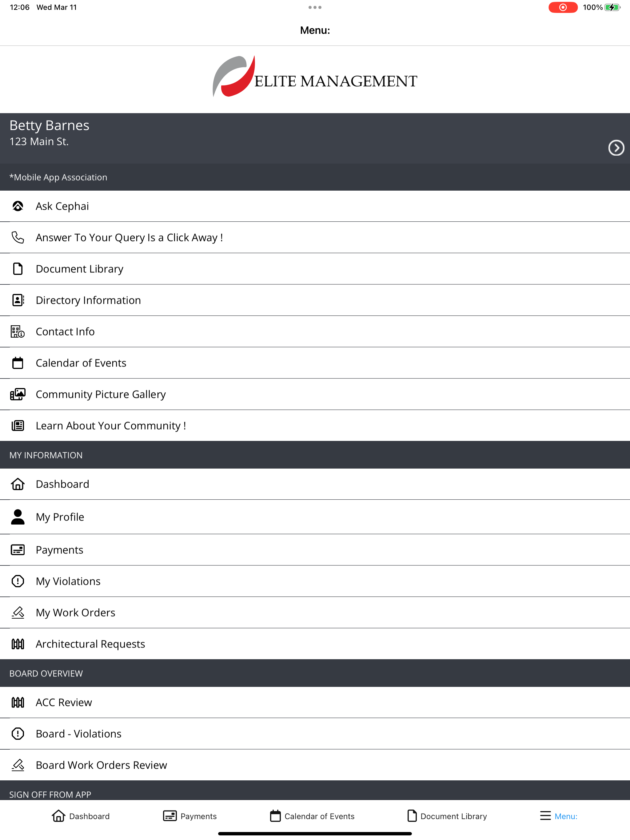The image size is (630, 840).
Task: Tap the phone icon beside Answer To Your Query
Action: point(18,237)
